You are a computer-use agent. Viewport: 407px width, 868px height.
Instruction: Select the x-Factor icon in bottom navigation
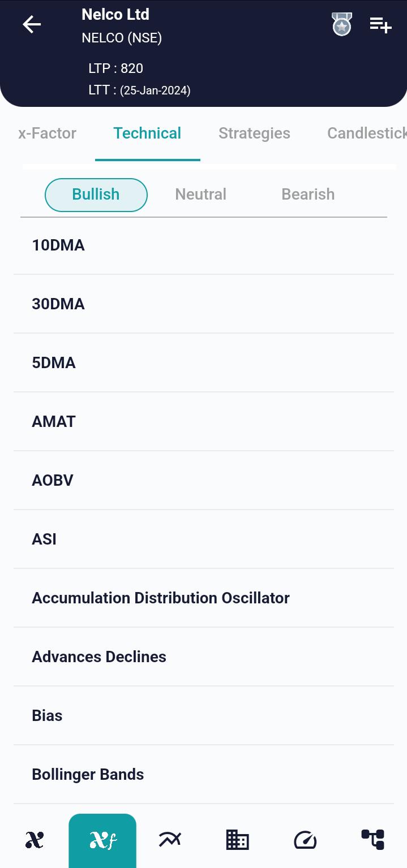[34, 840]
